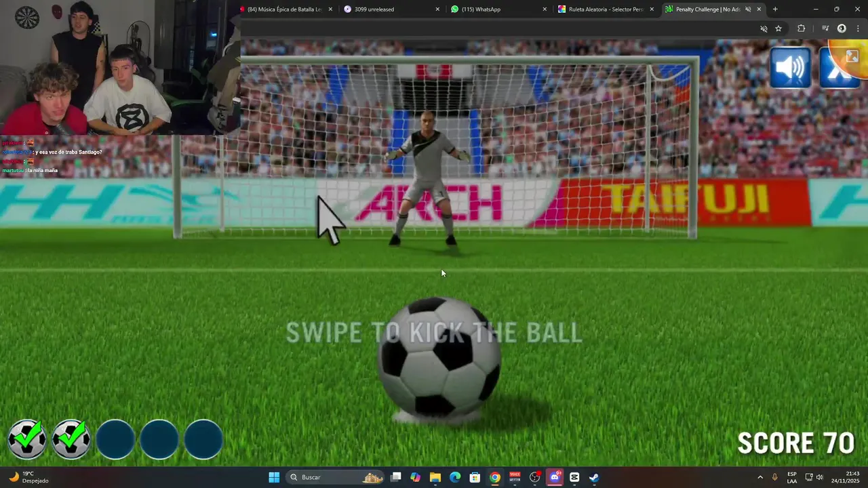868x488 pixels.
Task: Open the media controls icon in Chrome toolbar
Action: click(x=825, y=28)
